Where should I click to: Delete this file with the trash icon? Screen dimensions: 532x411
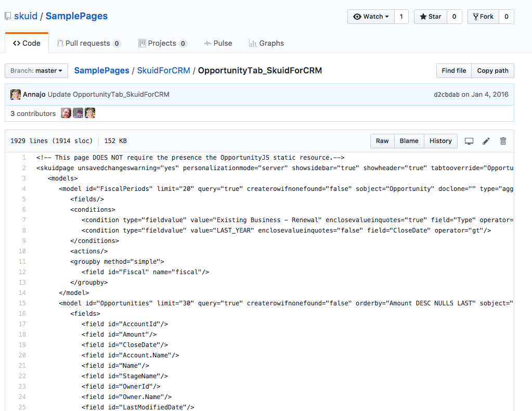point(503,141)
